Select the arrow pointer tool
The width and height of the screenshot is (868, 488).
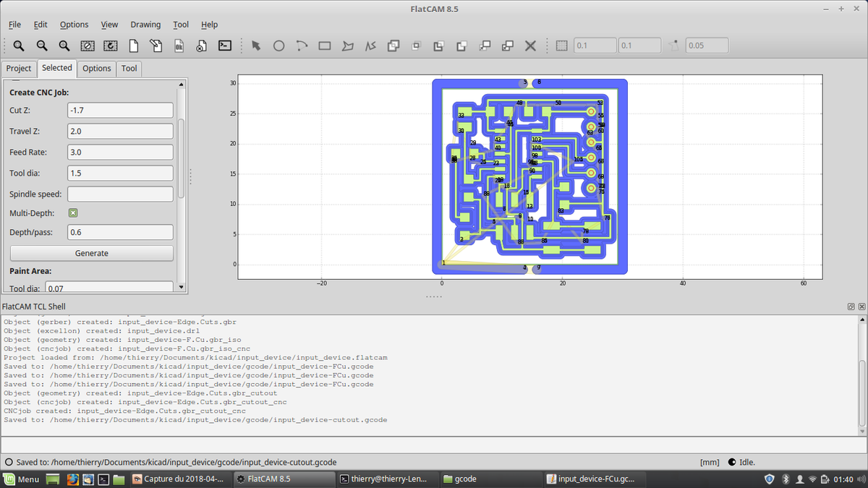point(255,46)
